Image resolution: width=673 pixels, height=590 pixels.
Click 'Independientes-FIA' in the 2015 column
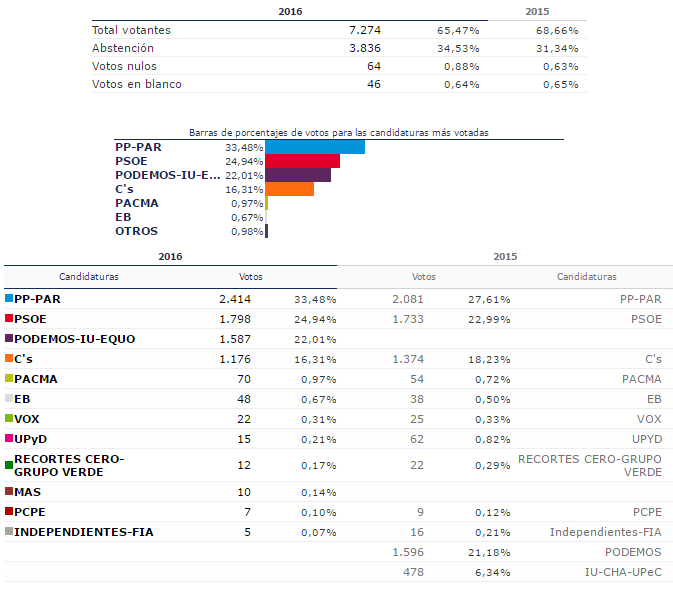[x=606, y=532]
